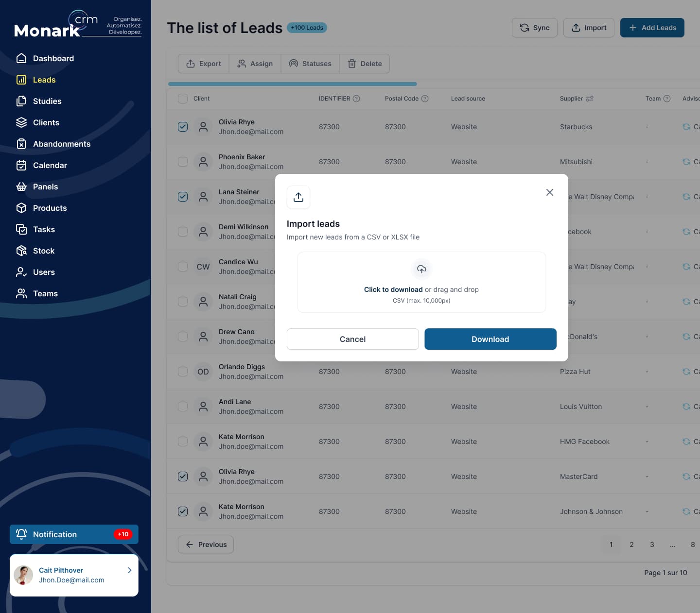
Task: Click refresh icon in Pizza Hut row
Action: coord(686,372)
